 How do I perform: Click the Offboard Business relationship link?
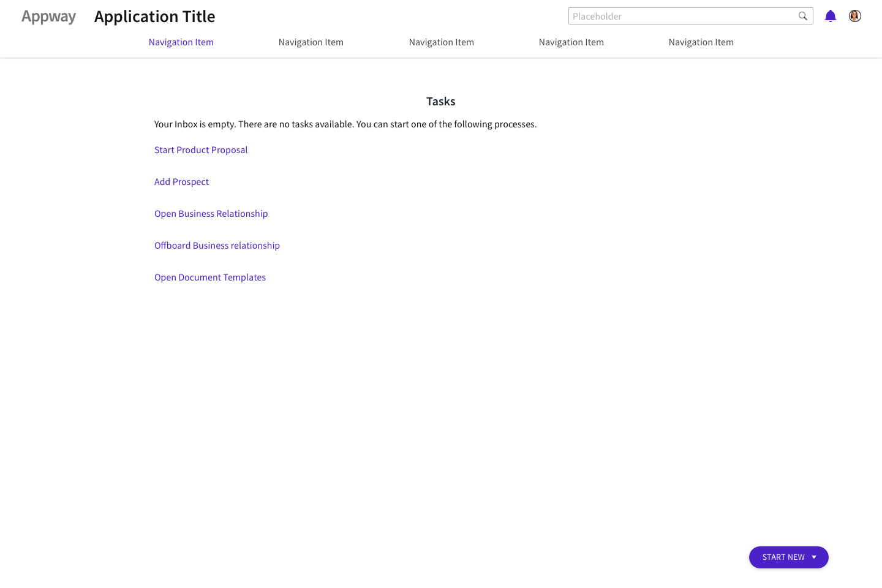click(x=217, y=246)
